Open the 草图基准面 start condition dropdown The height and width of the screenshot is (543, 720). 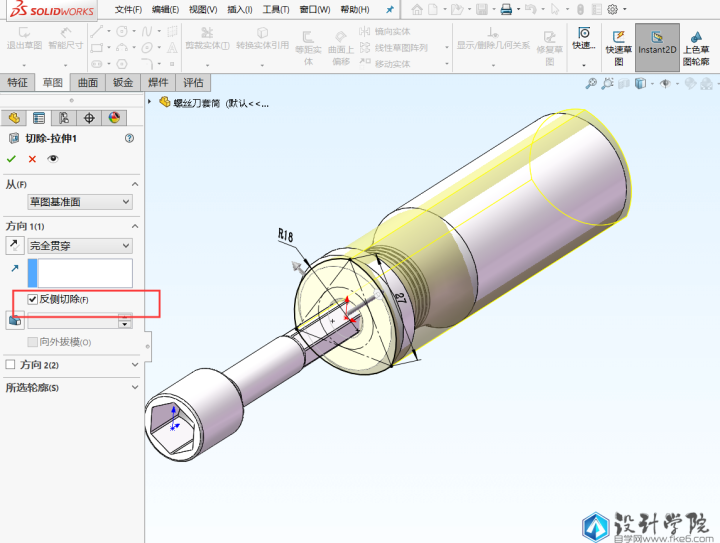point(80,202)
